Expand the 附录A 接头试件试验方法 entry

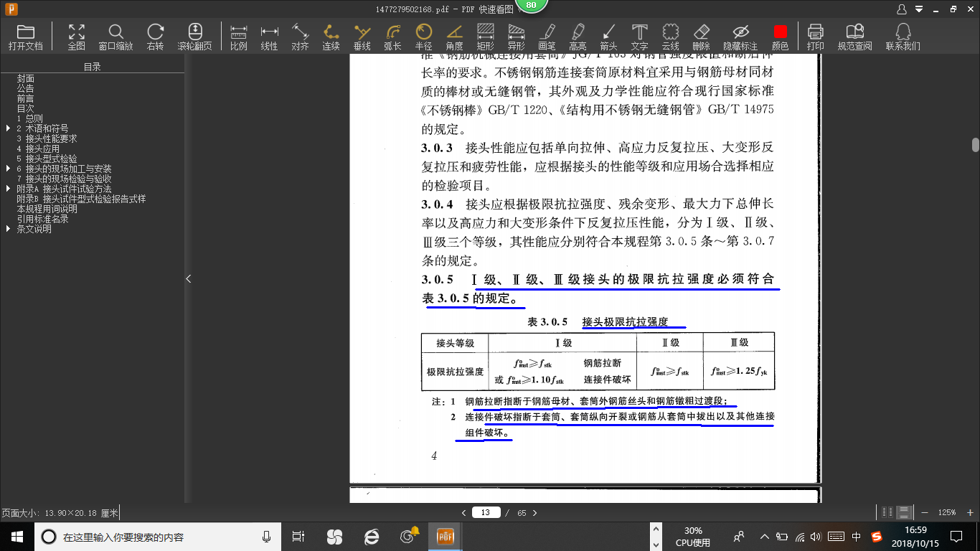pyautogui.click(x=8, y=189)
